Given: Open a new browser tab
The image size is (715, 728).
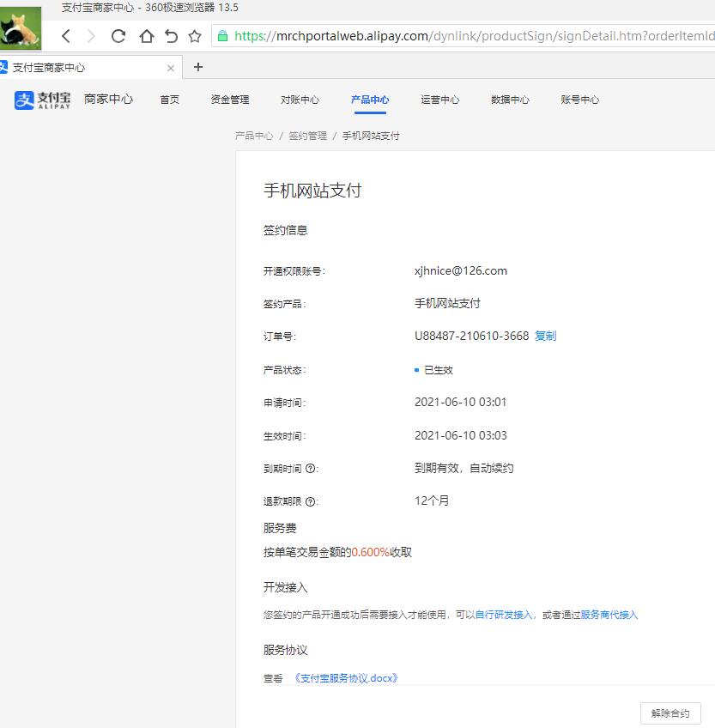Looking at the screenshot, I should (198, 67).
